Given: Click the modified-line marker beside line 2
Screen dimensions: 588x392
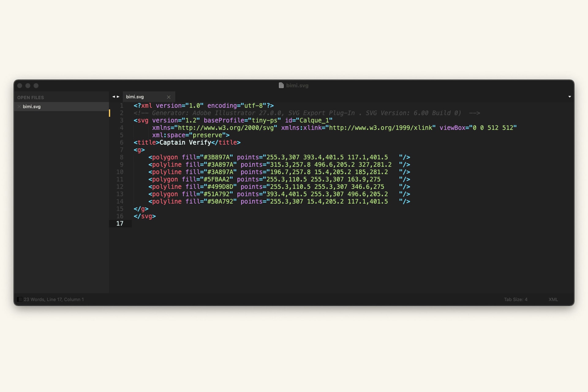Looking at the screenshot, I should pos(109,113).
